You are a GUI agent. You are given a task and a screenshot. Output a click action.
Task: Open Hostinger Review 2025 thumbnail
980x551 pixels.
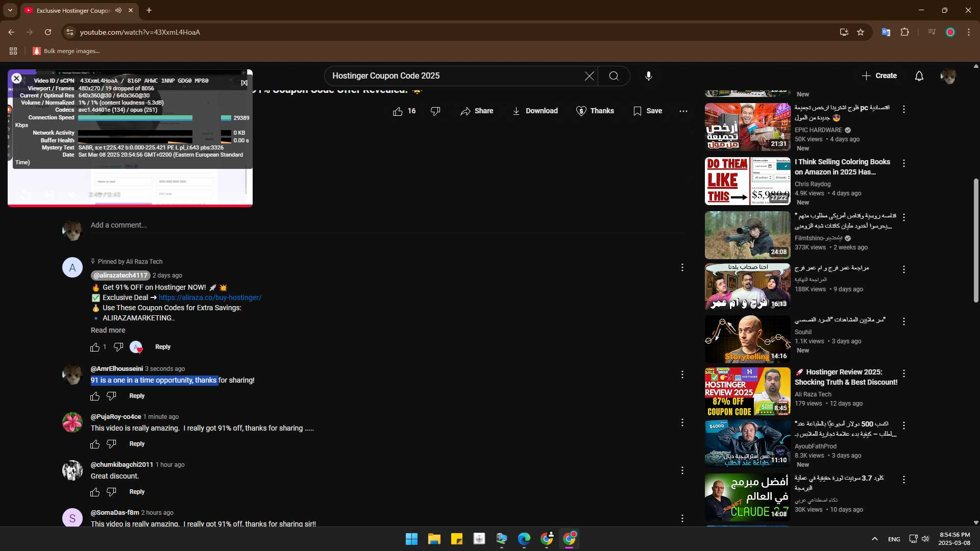point(747,391)
